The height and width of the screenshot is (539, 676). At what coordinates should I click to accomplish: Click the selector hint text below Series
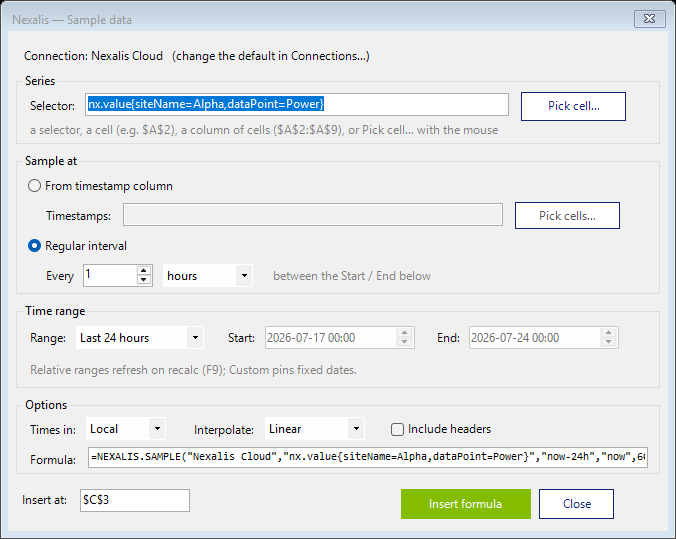(264, 130)
